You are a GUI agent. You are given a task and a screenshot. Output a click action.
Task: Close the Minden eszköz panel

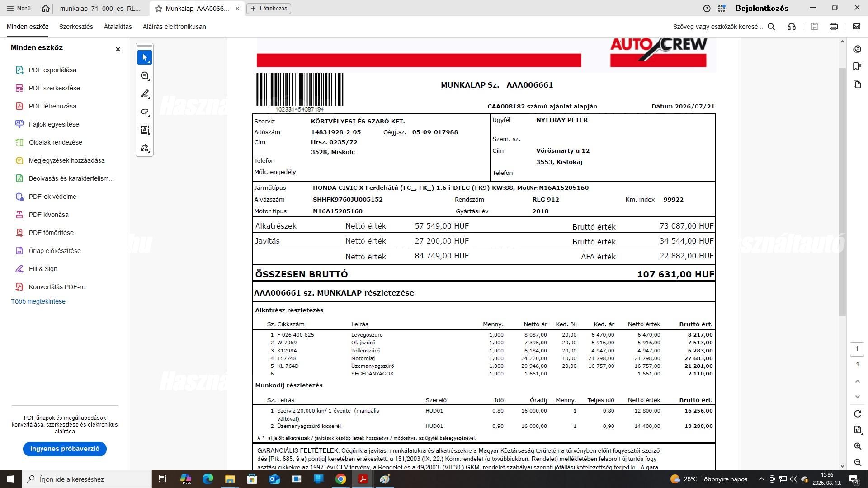tap(118, 49)
